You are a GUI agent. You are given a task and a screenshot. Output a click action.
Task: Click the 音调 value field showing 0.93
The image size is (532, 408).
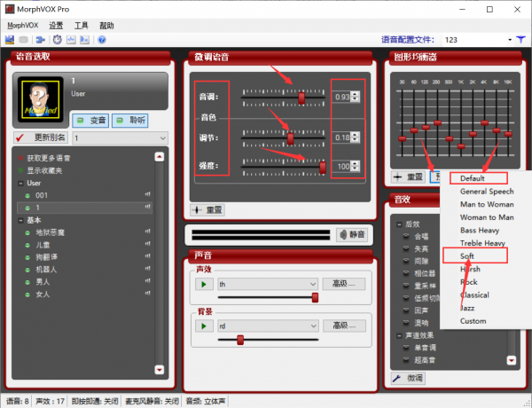tap(341, 97)
